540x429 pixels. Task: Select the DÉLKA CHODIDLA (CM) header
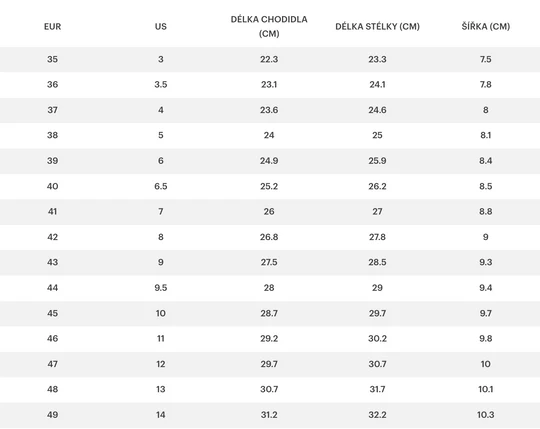tap(269, 27)
